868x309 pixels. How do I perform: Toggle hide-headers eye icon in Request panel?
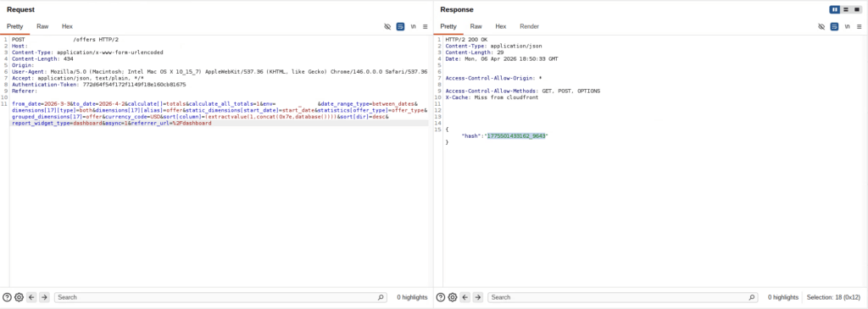click(387, 26)
